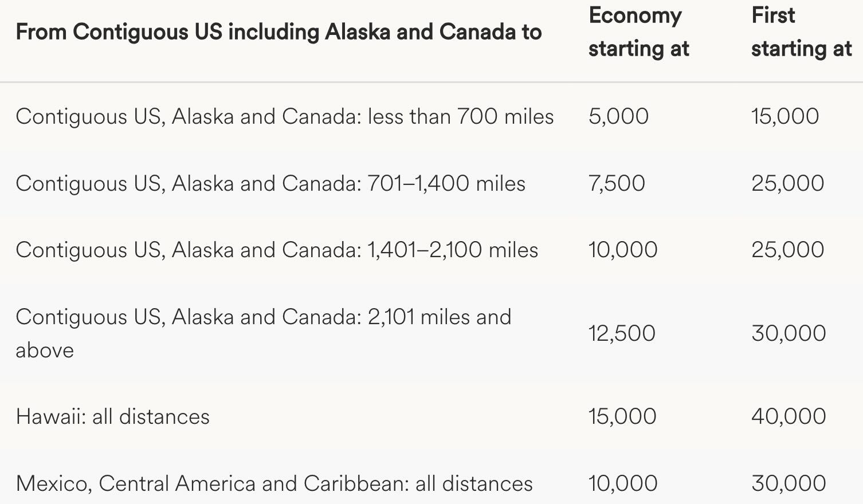Click 10,000 economy value for Mexico row
The height and width of the screenshot is (504, 863).
pos(623,483)
